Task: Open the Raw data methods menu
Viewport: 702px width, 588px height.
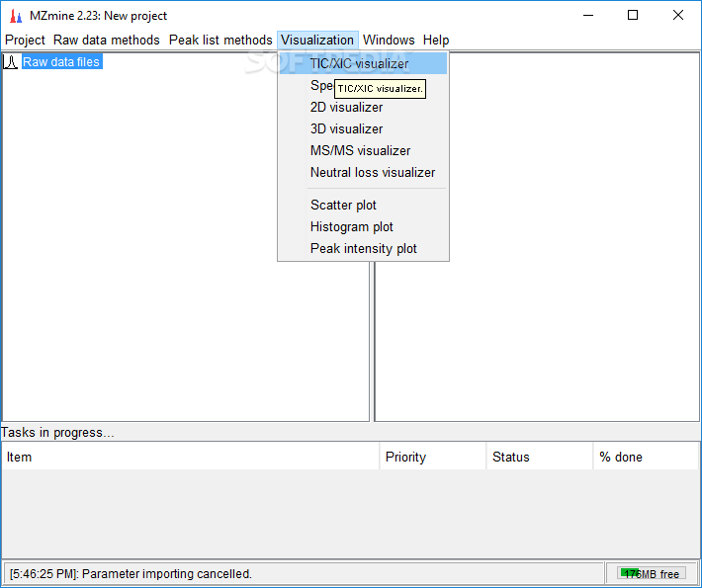Action: (x=107, y=41)
